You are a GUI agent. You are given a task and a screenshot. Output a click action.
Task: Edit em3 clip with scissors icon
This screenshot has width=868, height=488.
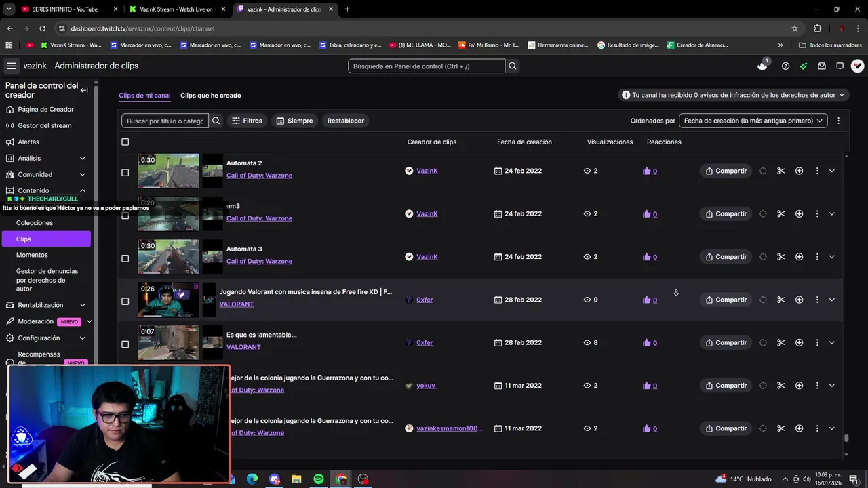tap(781, 213)
